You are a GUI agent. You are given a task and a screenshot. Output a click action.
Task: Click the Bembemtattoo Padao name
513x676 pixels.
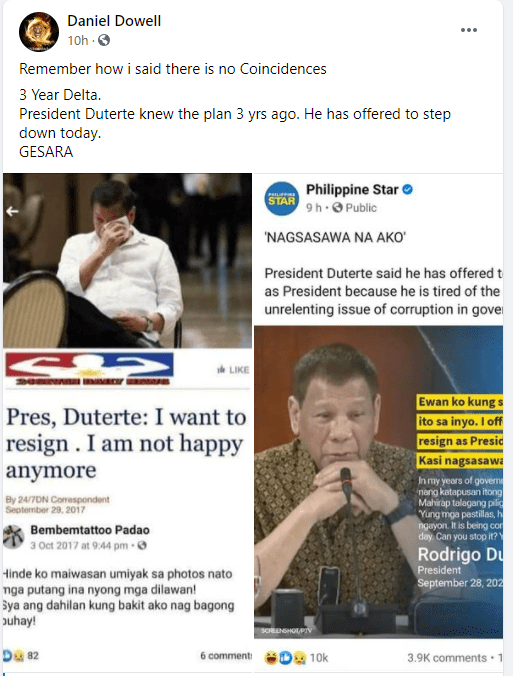pos(90,530)
